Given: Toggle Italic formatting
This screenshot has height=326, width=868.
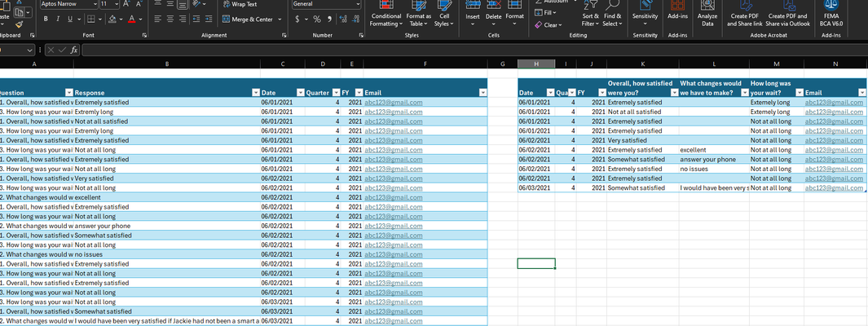Looking at the screenshot, I should (58, 19).
